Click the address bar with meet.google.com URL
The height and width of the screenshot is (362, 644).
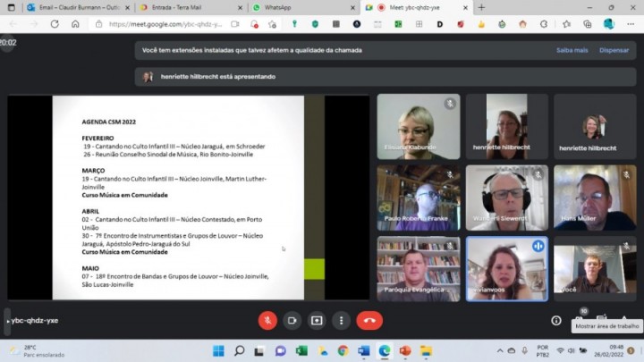coord(165,24)
